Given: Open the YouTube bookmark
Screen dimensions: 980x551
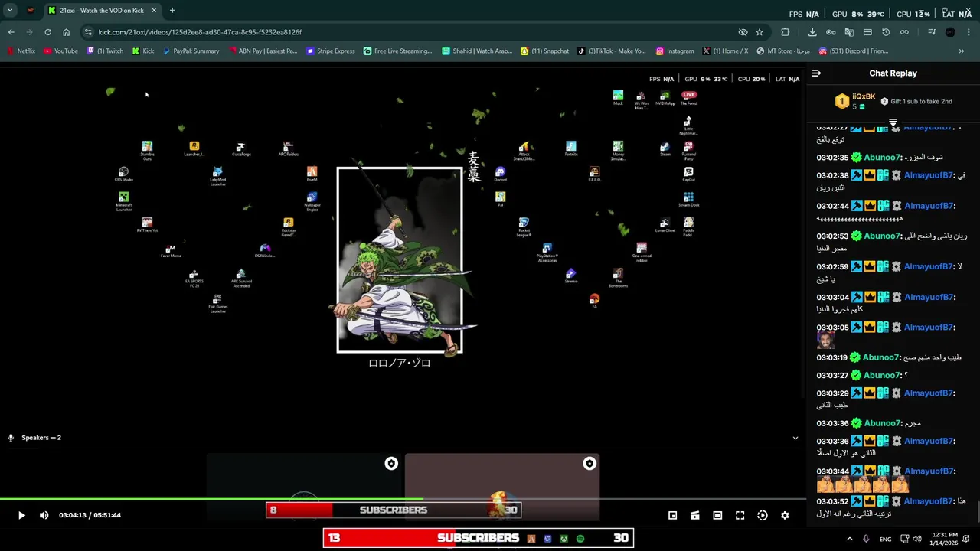Looking at the screenshot, I should (x=60, y=51).
